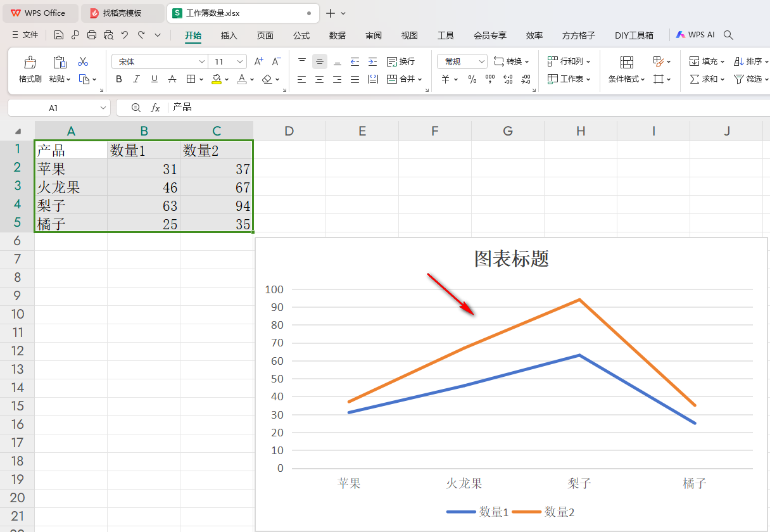Click the Fill (填充) button
Viewport: 770px width, 532px height.
[707, 61]
